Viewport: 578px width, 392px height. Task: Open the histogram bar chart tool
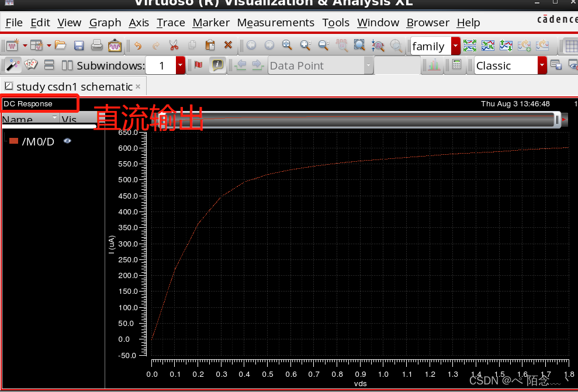(x=434, y=65)
